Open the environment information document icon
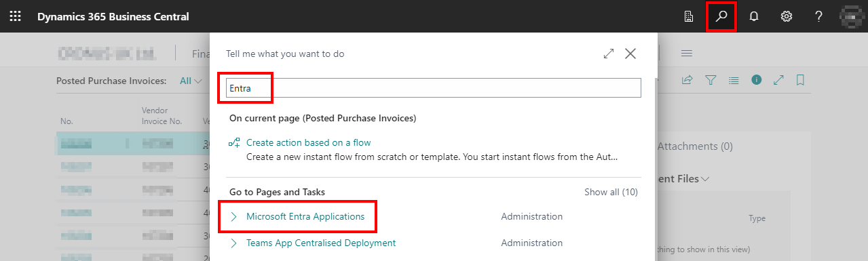This screenshot has height=261, width=868. click(x=688, y=16)
